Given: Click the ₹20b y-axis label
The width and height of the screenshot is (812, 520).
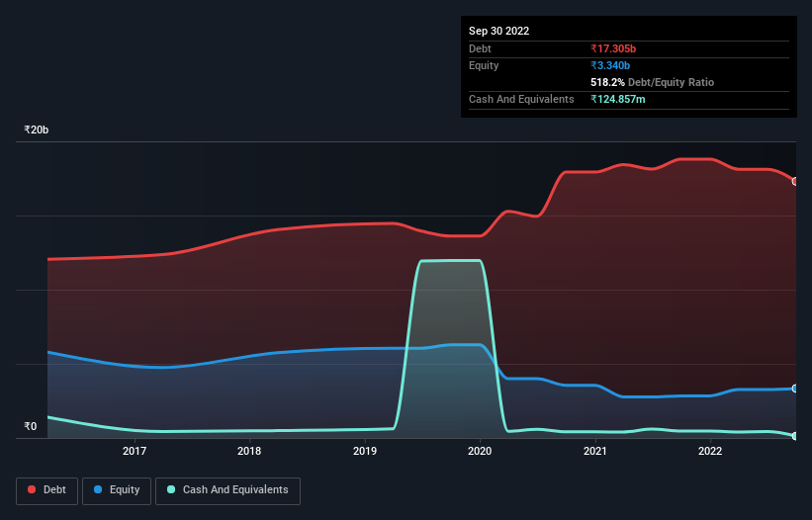Looking at the screenshot, I should click(x=37, y=130).
